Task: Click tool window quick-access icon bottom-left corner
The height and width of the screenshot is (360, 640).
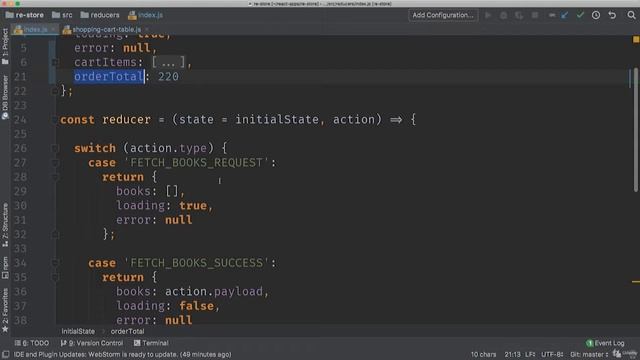Action: [5, 355]
